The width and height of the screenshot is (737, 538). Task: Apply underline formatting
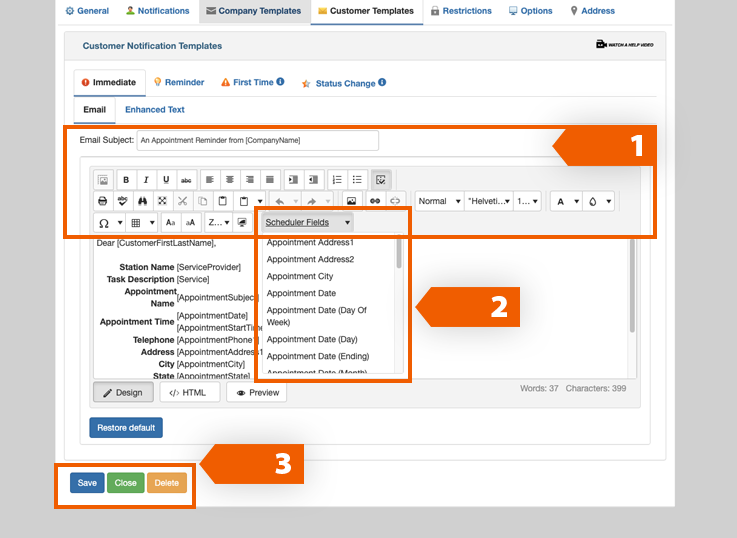coord(165,180)
